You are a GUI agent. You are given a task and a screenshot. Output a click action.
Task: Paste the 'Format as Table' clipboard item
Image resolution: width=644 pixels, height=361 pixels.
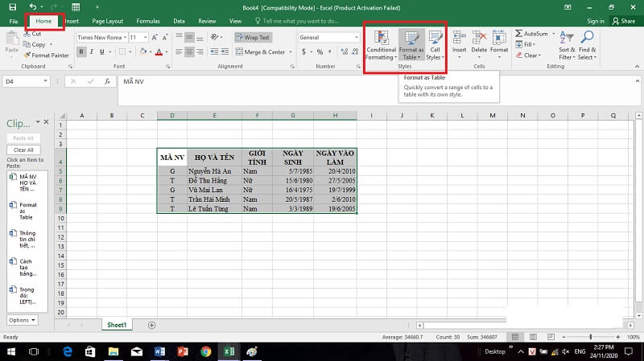pyautogui.click(x=26, y=211)
